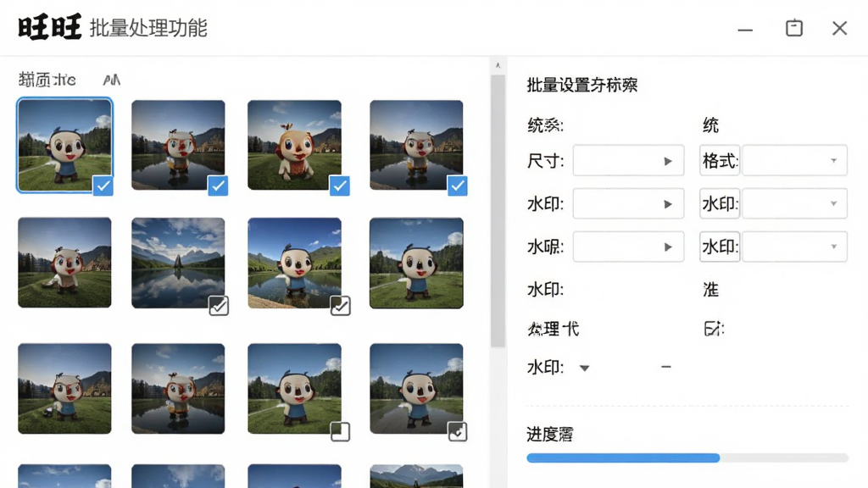
Task: Uncheck the top row second thumbnail's checkbox
Action: tap(218, 186)
